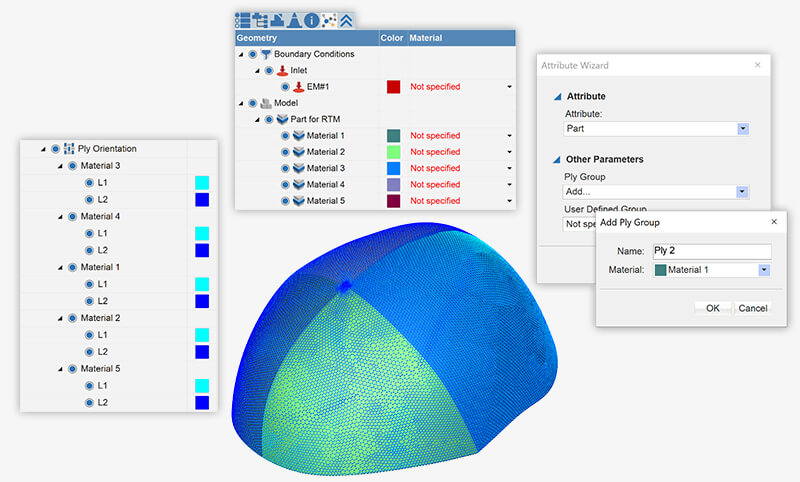This screenshot has width=800, height=482.
Task: Click OK in Add Ply Group dialog
Action: (712, 308)
